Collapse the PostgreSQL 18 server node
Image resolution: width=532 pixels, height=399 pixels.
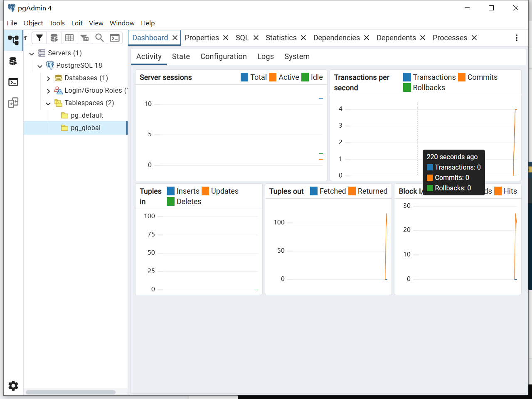pyautogui.click(x=40, y=66)
